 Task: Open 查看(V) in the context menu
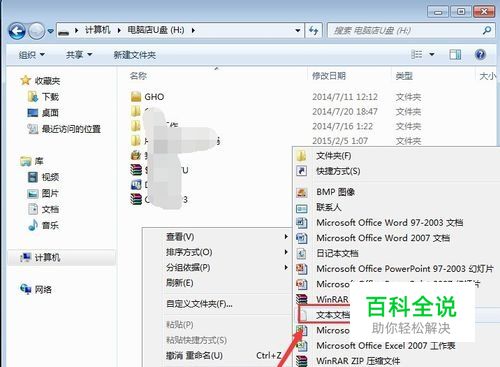pos(217,237)
